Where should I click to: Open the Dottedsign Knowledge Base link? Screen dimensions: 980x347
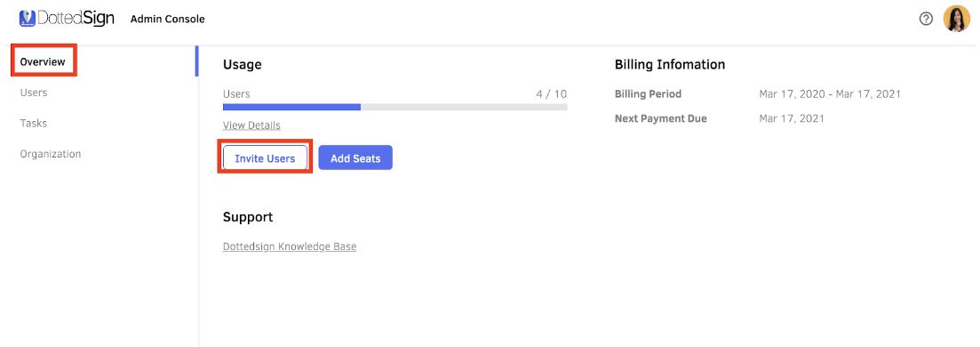pyautogui.click(x=290, y=246)
